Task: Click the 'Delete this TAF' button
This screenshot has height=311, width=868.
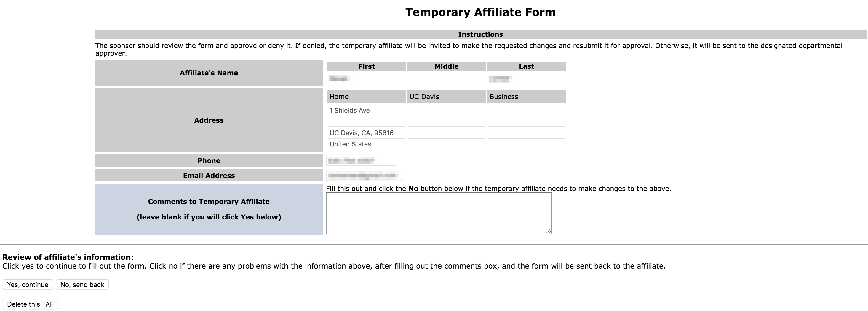Action: click(x=31, y=304)
